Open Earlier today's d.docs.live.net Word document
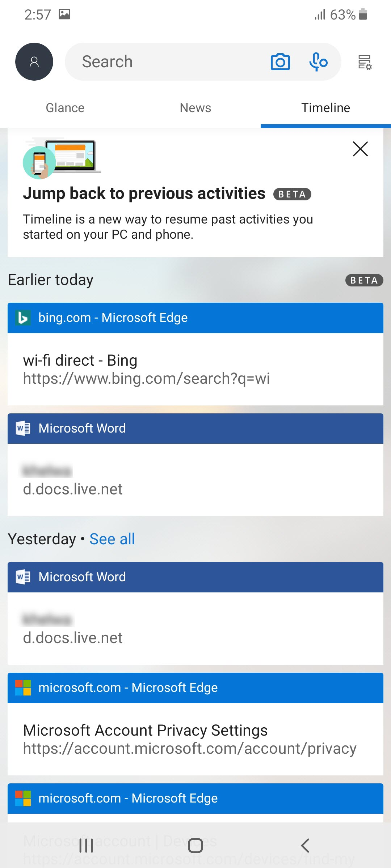The height and width of the screenshot is (868, 391). (x=195, y=480)
